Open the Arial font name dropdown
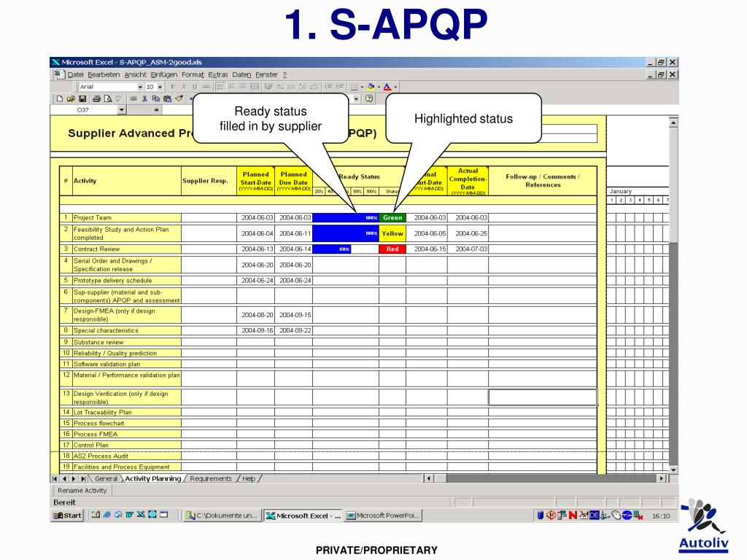The image size is (747, 560). [x=140, y=87]
